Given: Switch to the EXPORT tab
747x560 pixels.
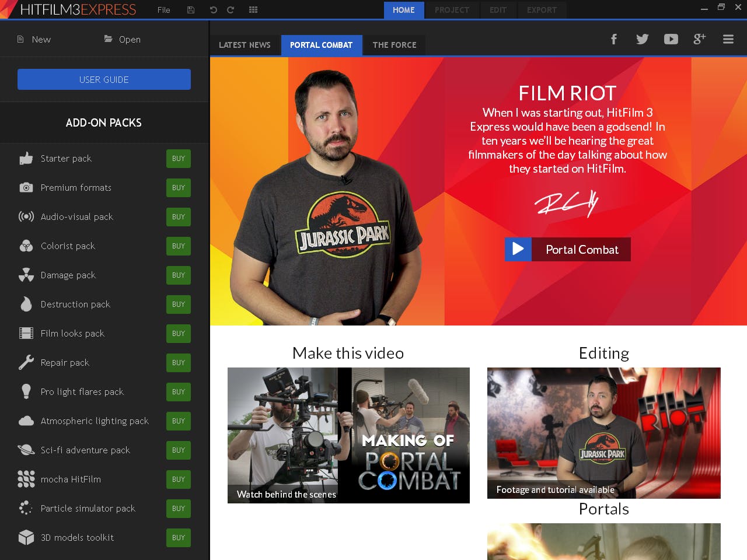Looking at the screenshot, I should click(542, 10).
